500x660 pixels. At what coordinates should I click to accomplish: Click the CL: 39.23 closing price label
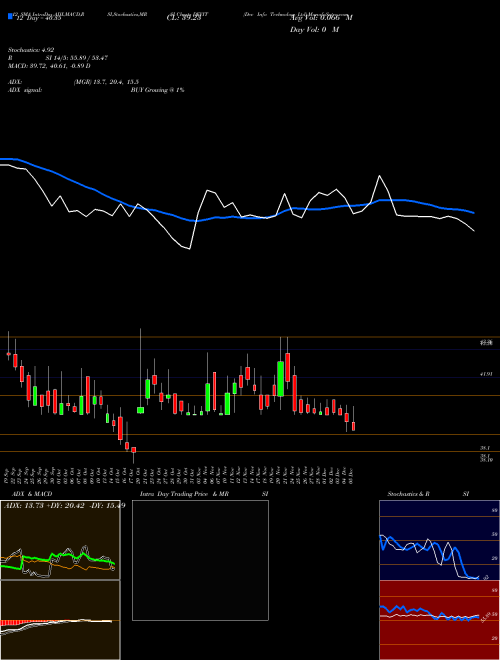[x=184, y=18]
